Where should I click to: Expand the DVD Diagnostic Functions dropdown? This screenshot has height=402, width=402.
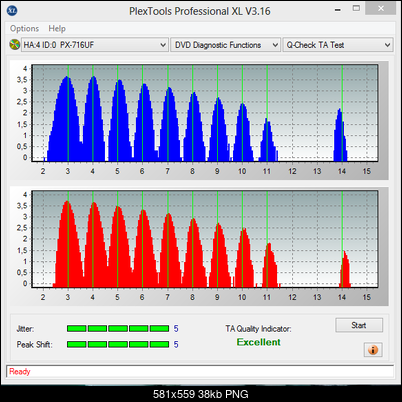click(225, 45)
